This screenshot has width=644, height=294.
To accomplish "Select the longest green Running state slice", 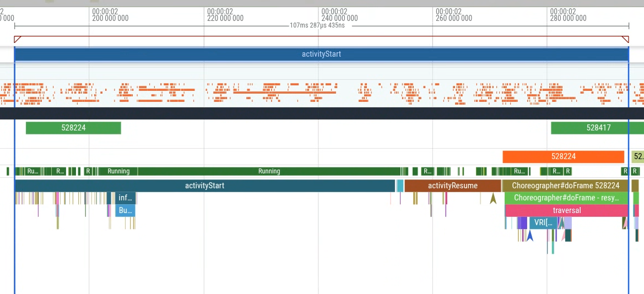I will (x=269, y=171).
